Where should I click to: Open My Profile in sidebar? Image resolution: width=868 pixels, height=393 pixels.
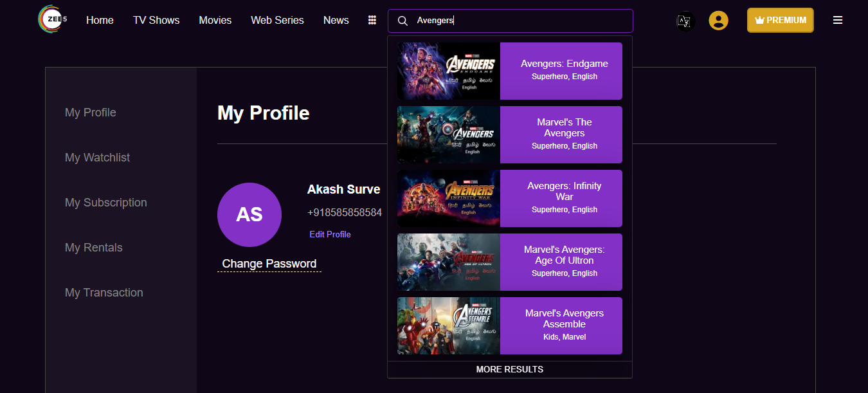[91, 113]
